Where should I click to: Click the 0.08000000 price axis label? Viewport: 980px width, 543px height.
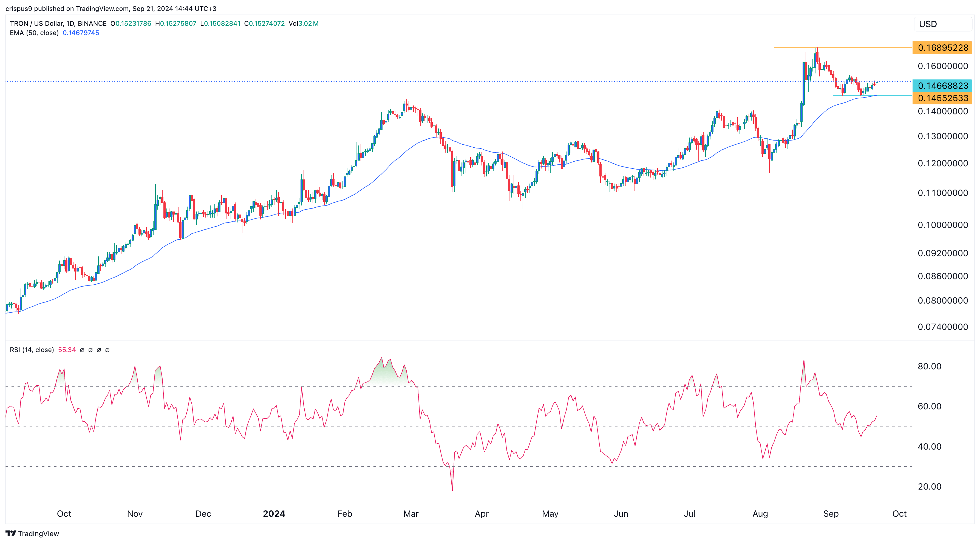943,301
